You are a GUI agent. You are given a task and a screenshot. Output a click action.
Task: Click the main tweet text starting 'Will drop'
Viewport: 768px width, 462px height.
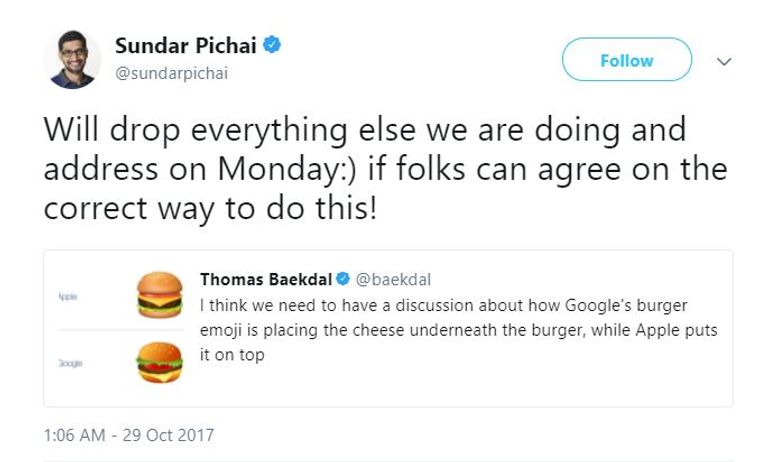[364, 131]
